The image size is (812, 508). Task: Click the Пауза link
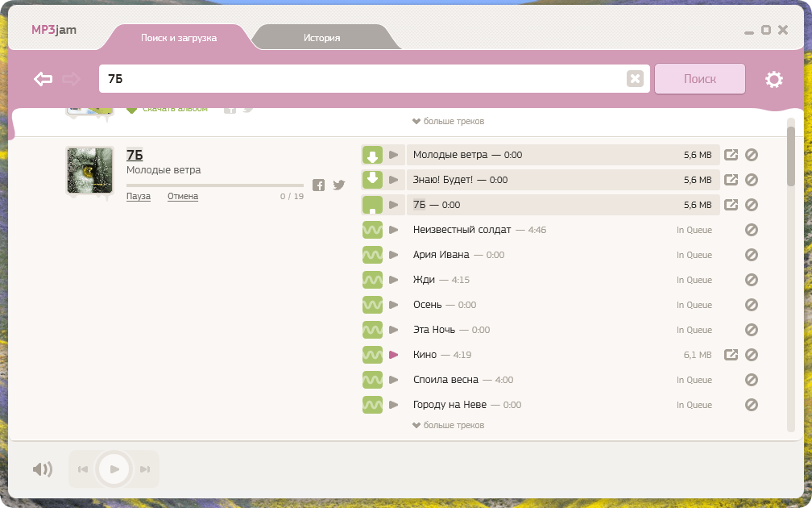tap(139, 196)
